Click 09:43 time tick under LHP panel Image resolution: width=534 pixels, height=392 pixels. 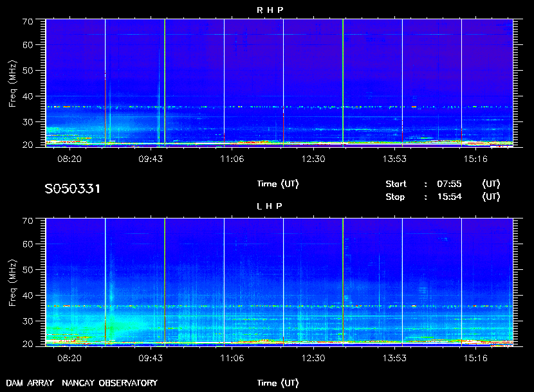[151, 359]
